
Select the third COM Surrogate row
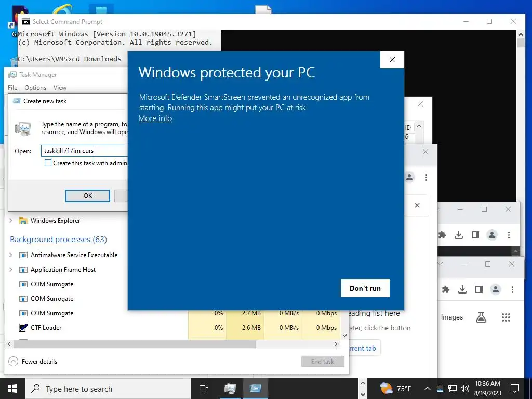(52, 313)
